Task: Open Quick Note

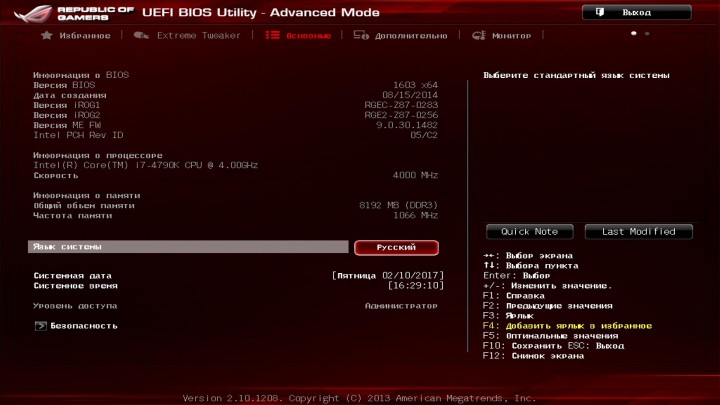Action: pos(529,232)
